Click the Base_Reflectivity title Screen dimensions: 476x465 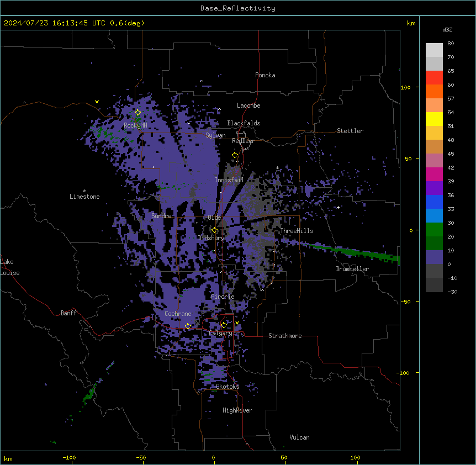(238, 8)
